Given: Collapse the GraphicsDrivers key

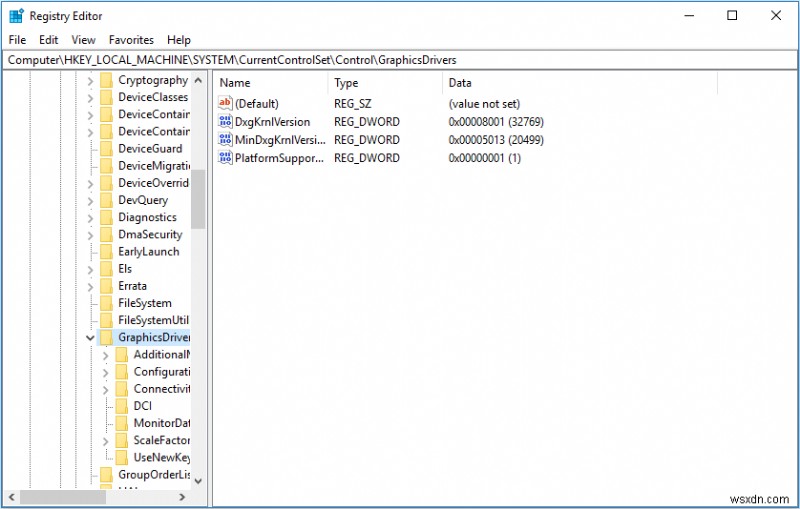Looking at the screenshot, I should tap(90, 338).
